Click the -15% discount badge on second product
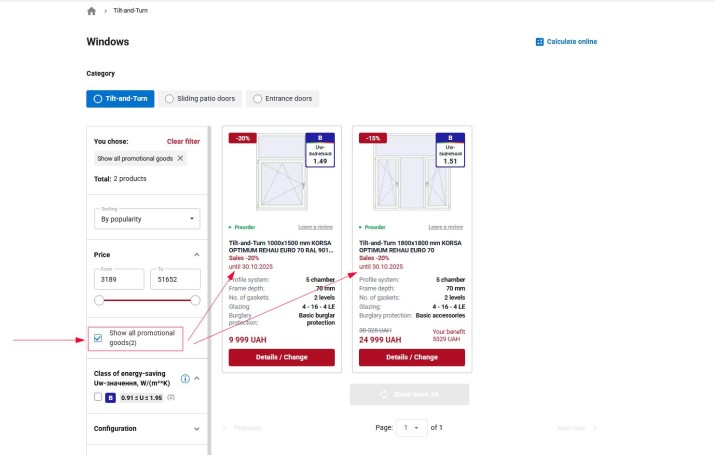 point(373,138)
